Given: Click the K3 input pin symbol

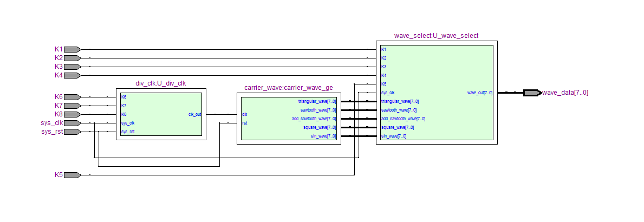Looking at the screenshot, I should [72, 67].
